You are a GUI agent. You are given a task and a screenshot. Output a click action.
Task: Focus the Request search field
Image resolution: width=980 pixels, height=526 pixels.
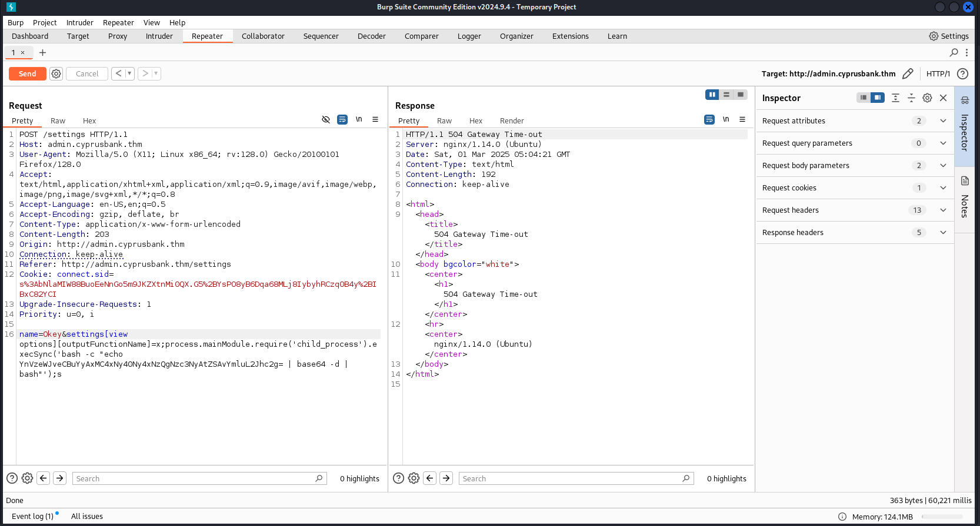coord(199,478)
